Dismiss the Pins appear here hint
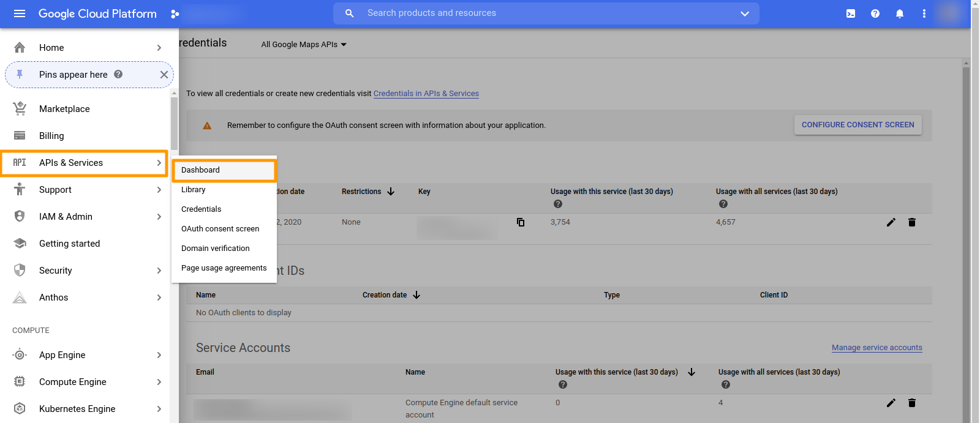 [x=164, y=75]
